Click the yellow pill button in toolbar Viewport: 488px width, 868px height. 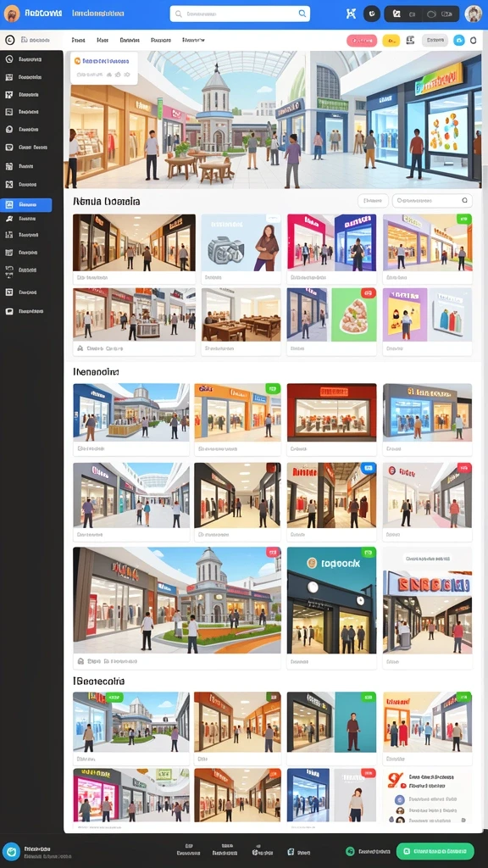pyautogui.click(x=391, y=41)
